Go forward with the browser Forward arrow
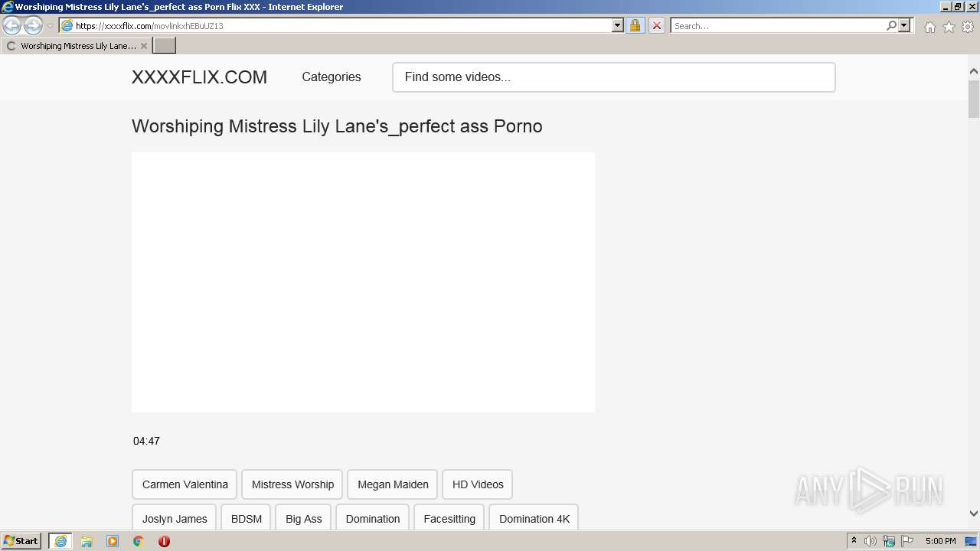The width and height of the screenshot is (980, 551). [x=33, y=25]
